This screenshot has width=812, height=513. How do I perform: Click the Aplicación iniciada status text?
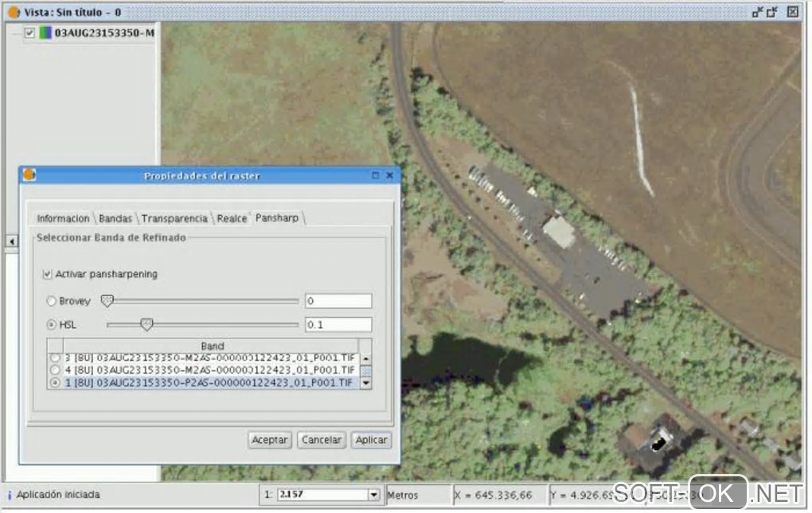(x=58, y=495)
